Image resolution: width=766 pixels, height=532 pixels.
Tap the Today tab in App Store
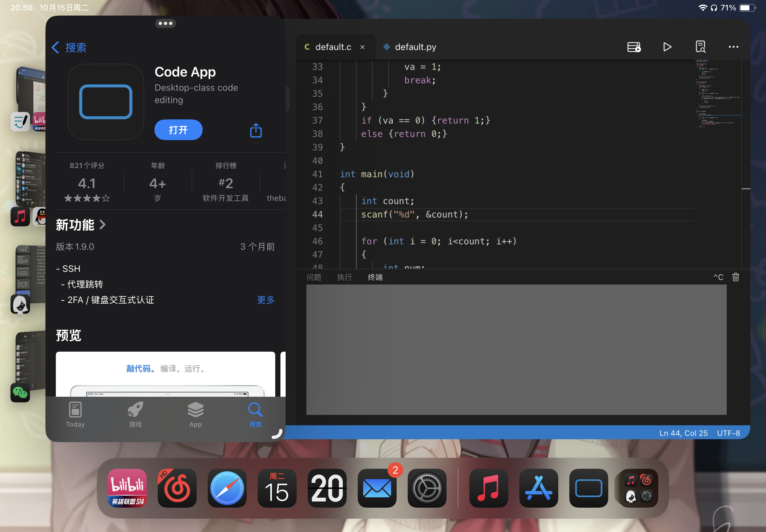(x=75, y=414)
